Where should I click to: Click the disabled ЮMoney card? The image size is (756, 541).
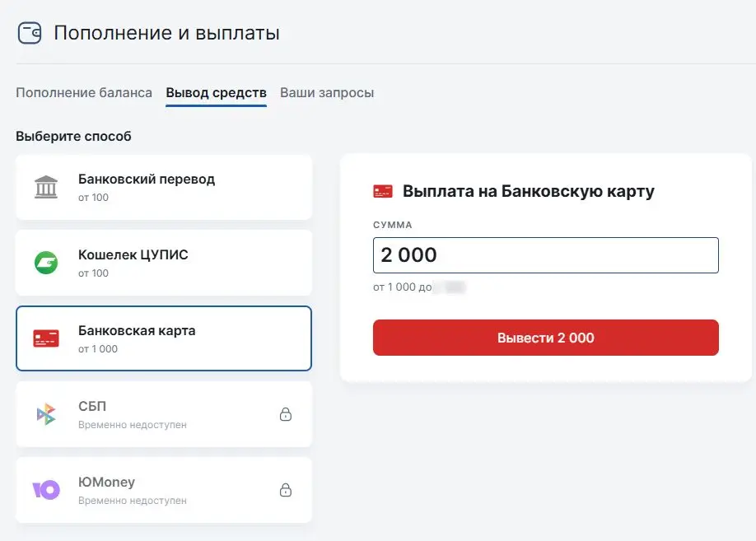pyautogui.click(x=163, y=489)
